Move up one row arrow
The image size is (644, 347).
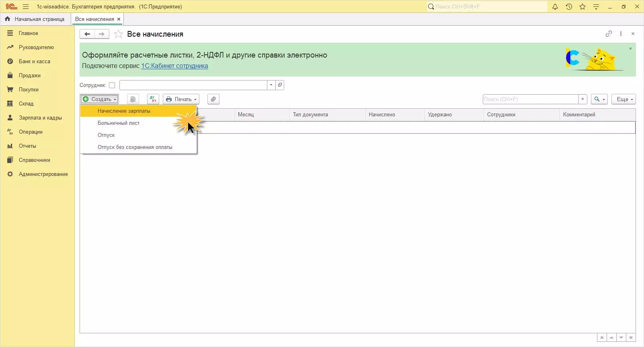pyautogui.click(x=611, y=337)
